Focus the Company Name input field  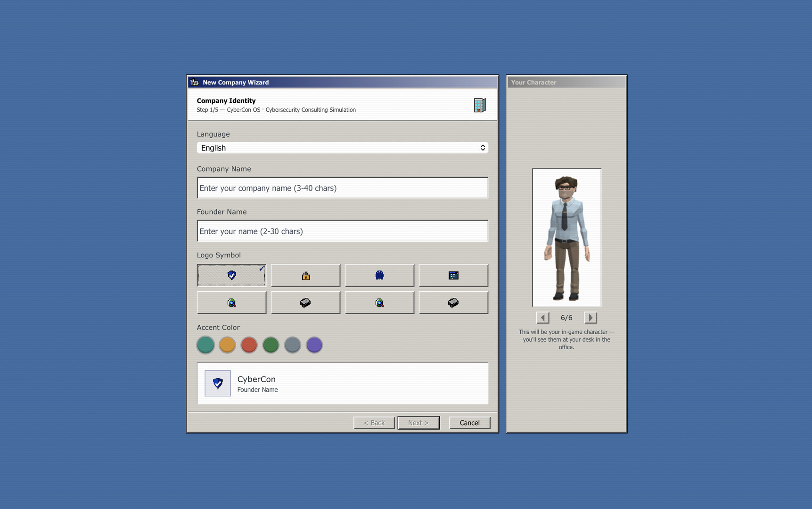coord(343,188)
